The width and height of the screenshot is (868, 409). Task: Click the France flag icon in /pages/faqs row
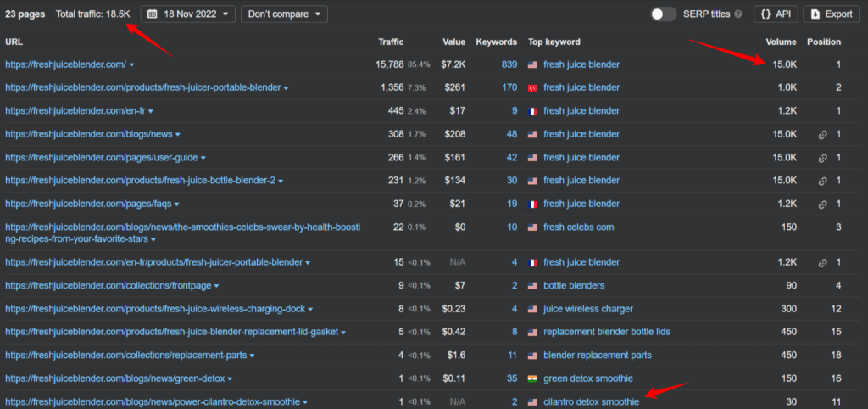click(532, 204)
